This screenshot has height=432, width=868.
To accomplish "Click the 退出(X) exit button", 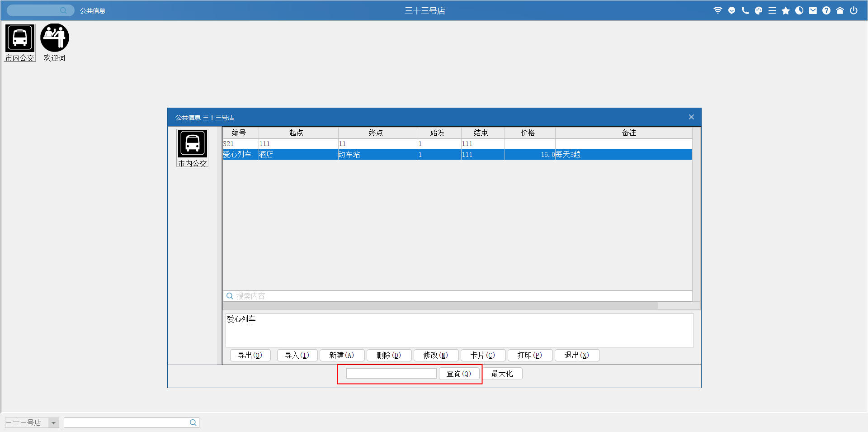I will click(x=577, y=355).
